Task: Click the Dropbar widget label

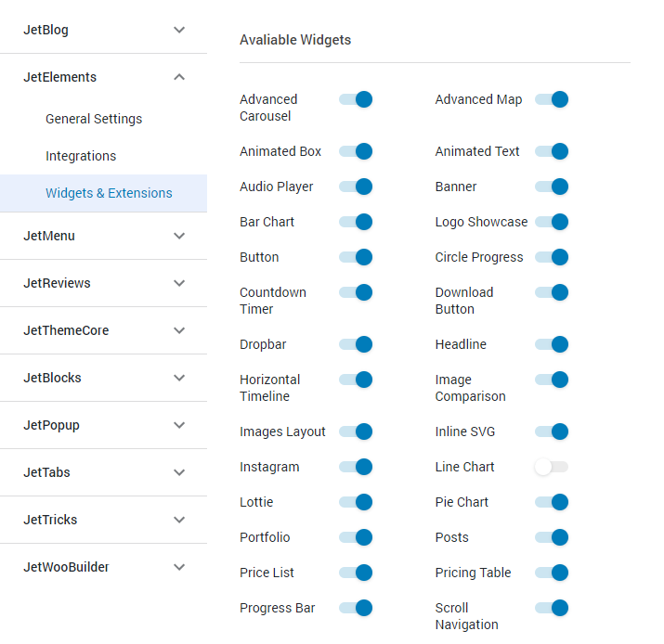Action: pos(263,344)
